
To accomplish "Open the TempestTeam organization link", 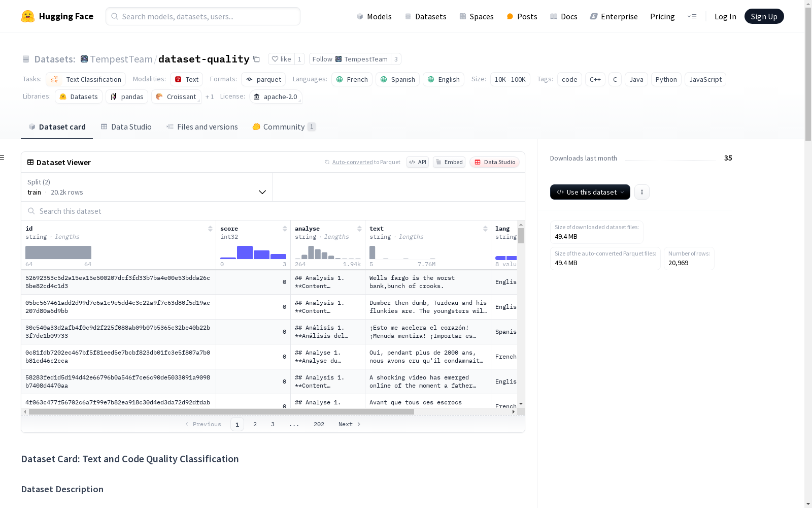I will pos(121,59).
